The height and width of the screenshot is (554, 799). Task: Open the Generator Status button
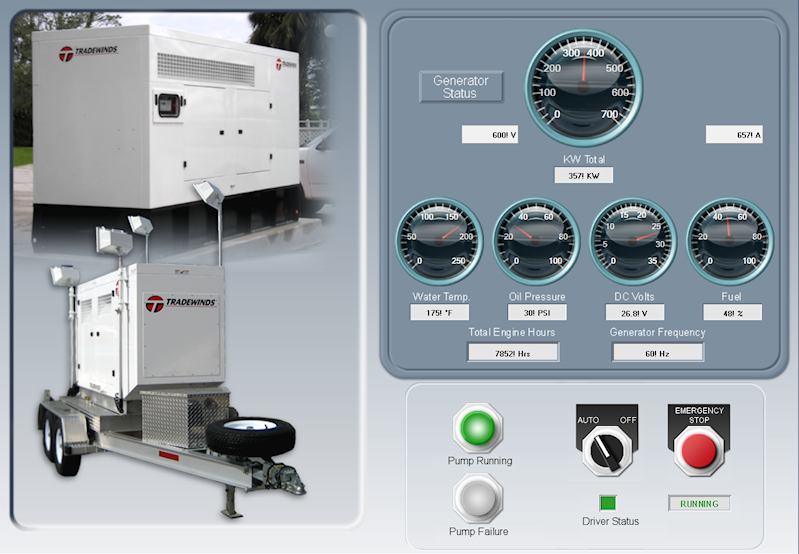point(461,87)
